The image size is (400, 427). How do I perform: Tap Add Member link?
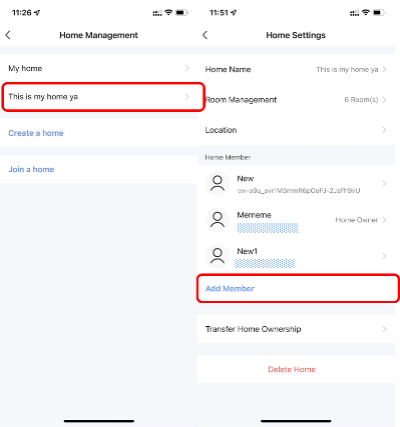tap(230, 288)
